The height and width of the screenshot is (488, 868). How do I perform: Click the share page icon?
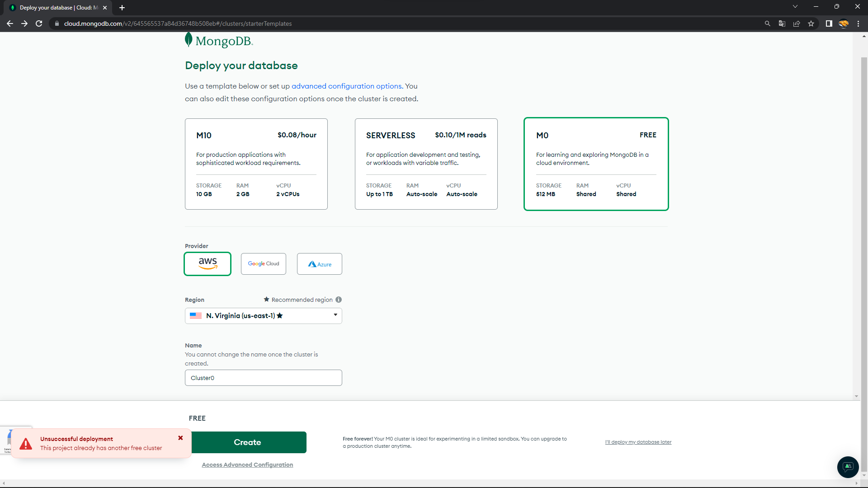(797, 23)
